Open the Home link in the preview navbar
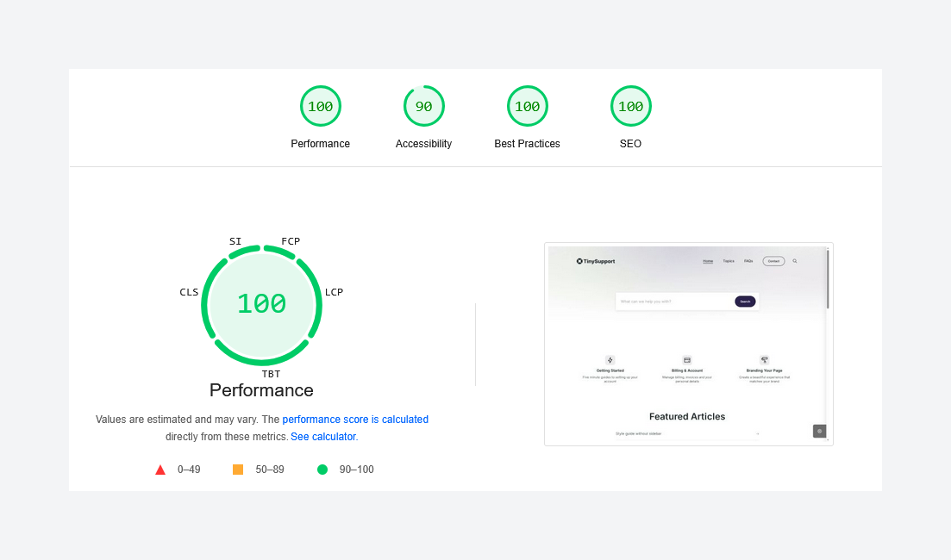This screenshot has height=560, width=951. [x=707, y=261]
